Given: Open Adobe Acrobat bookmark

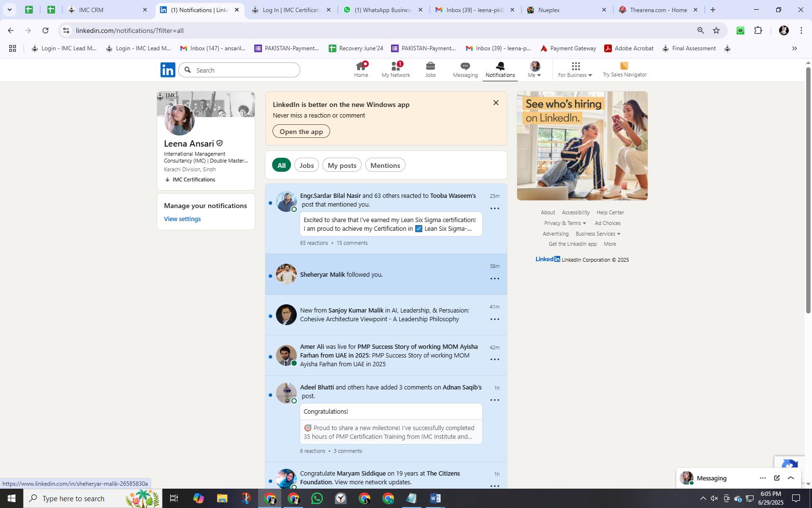Looking at the screenshot, I should (629, 48).
